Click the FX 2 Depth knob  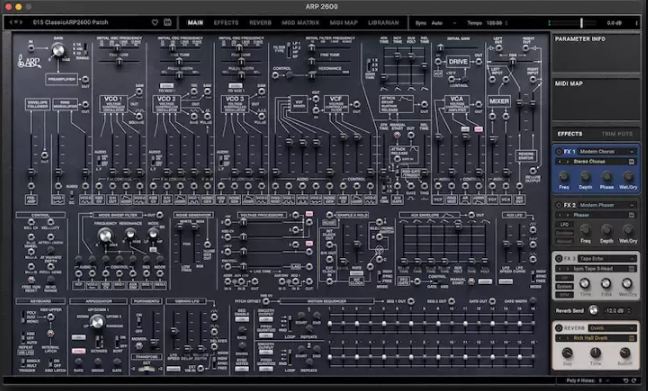click(x=606, y=230)
